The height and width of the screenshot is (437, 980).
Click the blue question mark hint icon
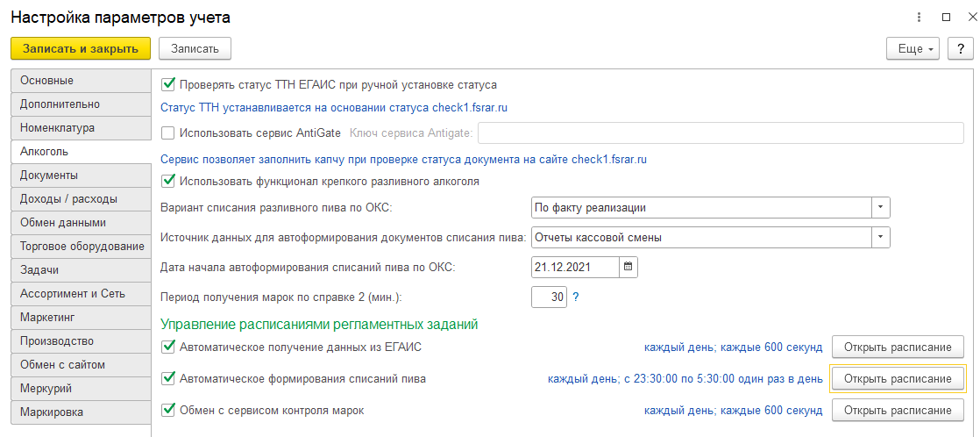pos(576,297)
